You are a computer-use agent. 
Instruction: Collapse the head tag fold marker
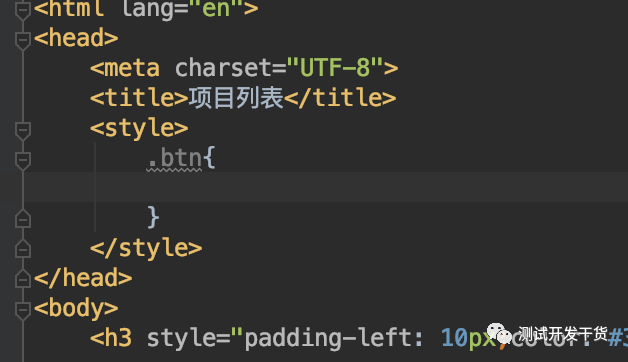click(23, 40)
